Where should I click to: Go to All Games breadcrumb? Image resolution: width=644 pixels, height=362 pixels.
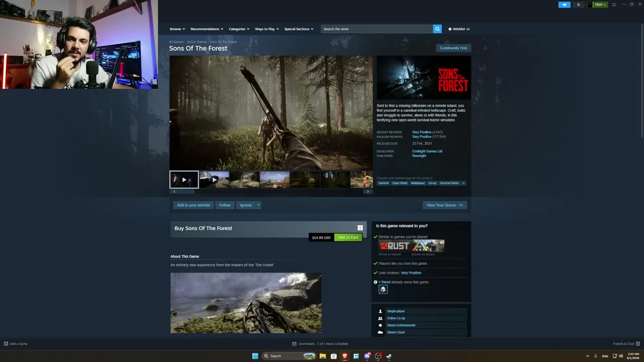(176, 42)
